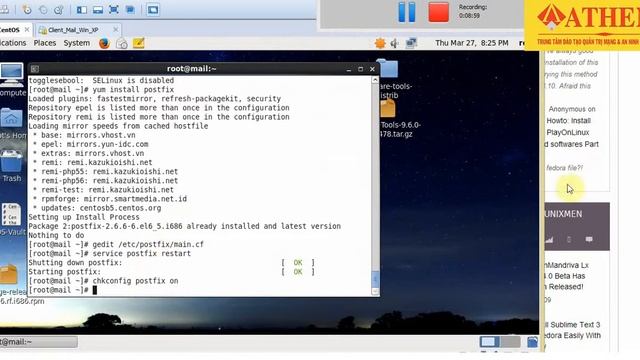Image resolution: width=640 pixels, height=360 pixels.
Task: Stop the screen recording
Action: click(x=439, y=12)
